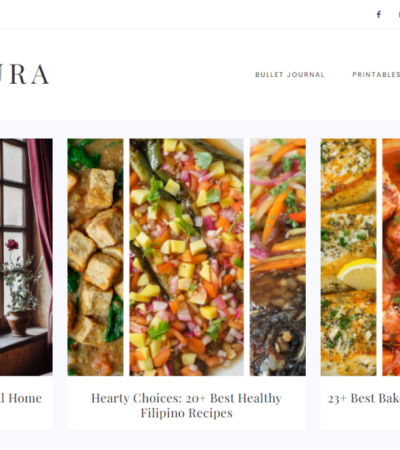
Task: Open the Facebook social icon
Action: pyautogui.click(x=379, y=14)
